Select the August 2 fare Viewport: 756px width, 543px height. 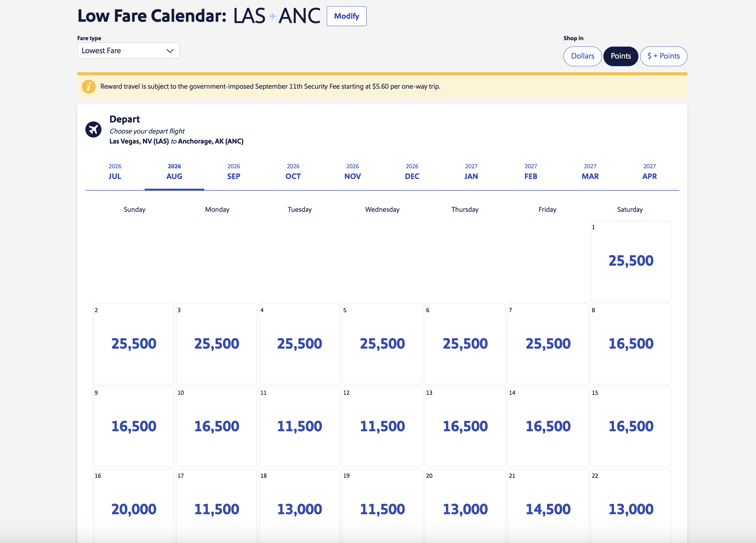click(134, 344)
